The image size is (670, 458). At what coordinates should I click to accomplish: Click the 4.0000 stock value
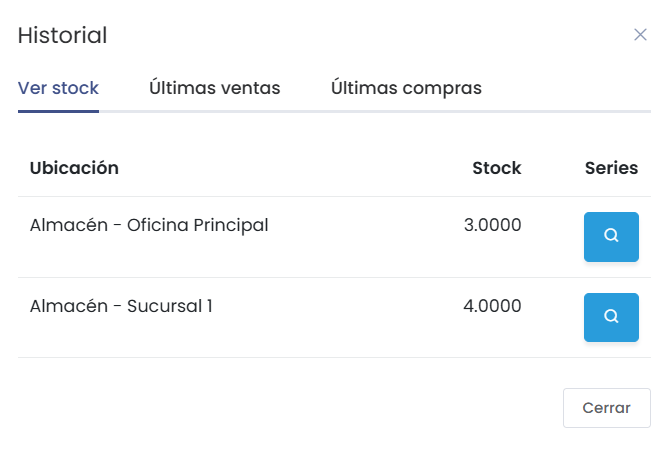point(492,306)
